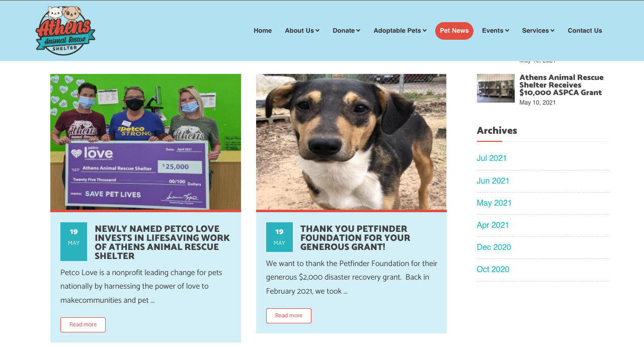Select the Pet News tab
Viewport: 644px width, 347px height.
click(454, 31)
